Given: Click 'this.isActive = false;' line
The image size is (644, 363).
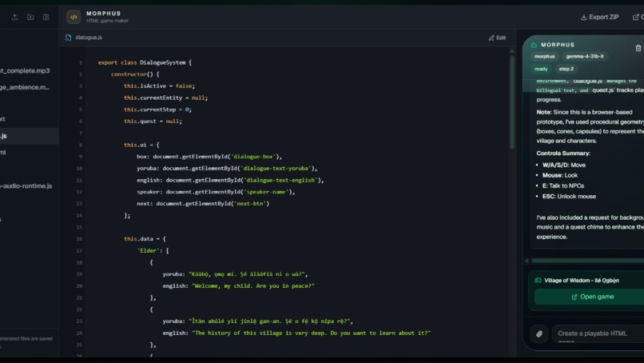Looking at the screenshot, I should click(159, 86).
